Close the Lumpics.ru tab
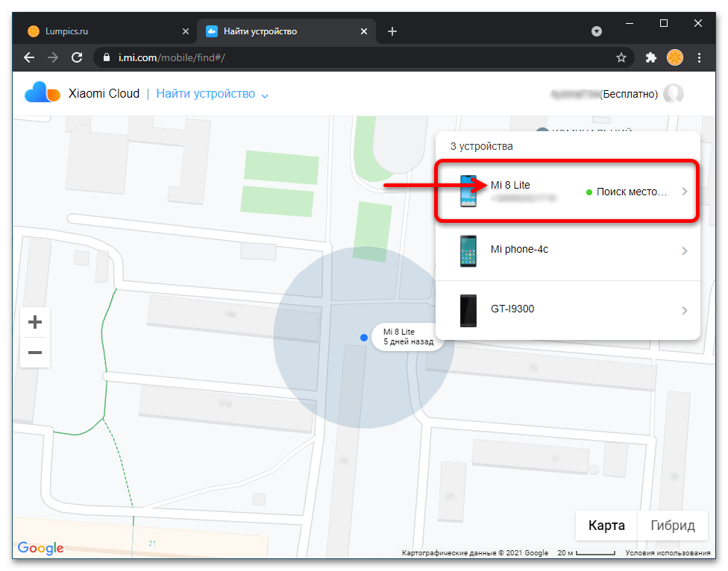The width and height of the screenshot is (728, 571). pyautogui.click(x=186, y=31)
